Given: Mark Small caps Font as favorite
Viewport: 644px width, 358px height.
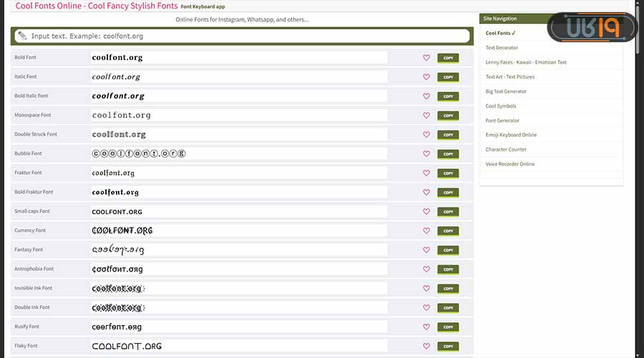Looking at the screenshot, I should coord(426,212).
